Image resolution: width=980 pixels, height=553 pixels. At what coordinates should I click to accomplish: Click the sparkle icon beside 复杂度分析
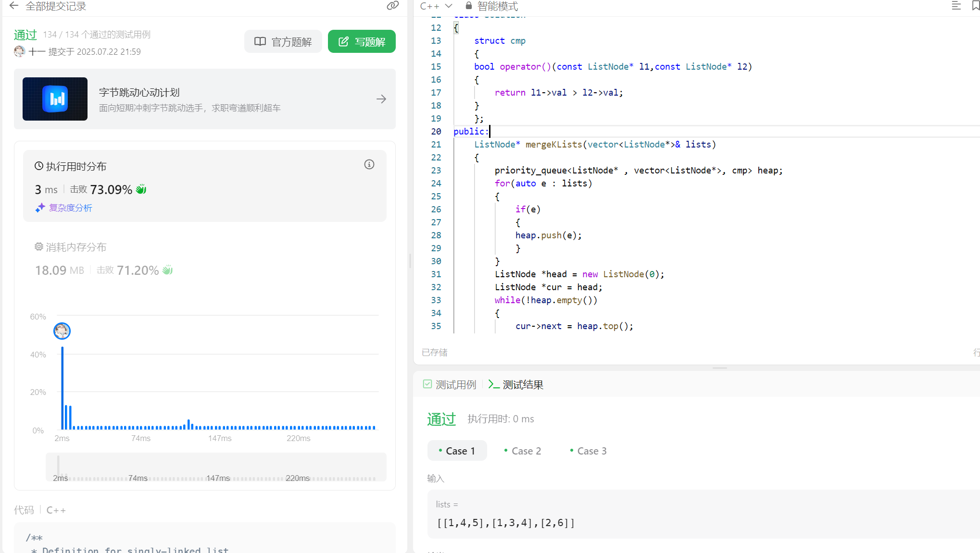pyautogui.click(x=40, y=208)
